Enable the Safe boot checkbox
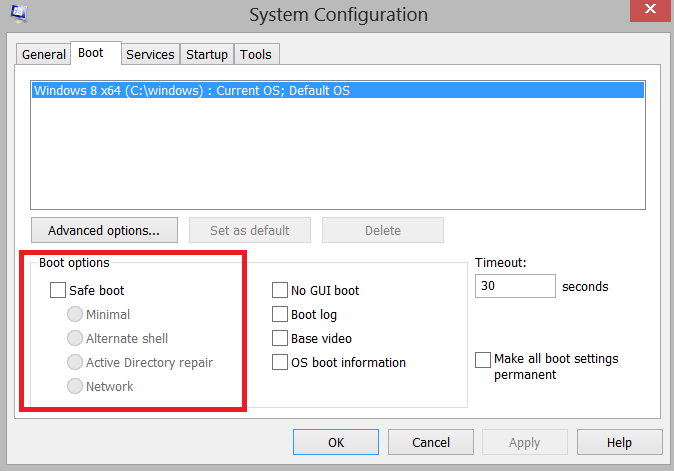This screenshot has height=471, width=674. (58, 290)
